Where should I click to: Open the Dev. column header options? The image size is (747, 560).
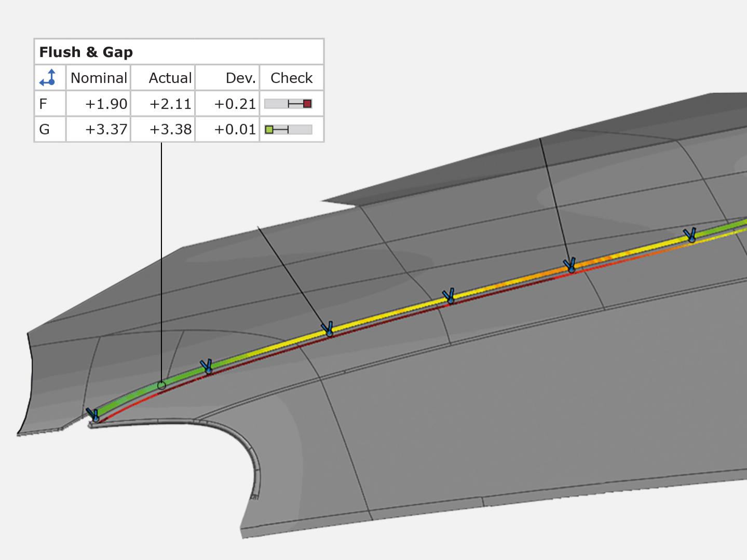click(x=241, y=77)
